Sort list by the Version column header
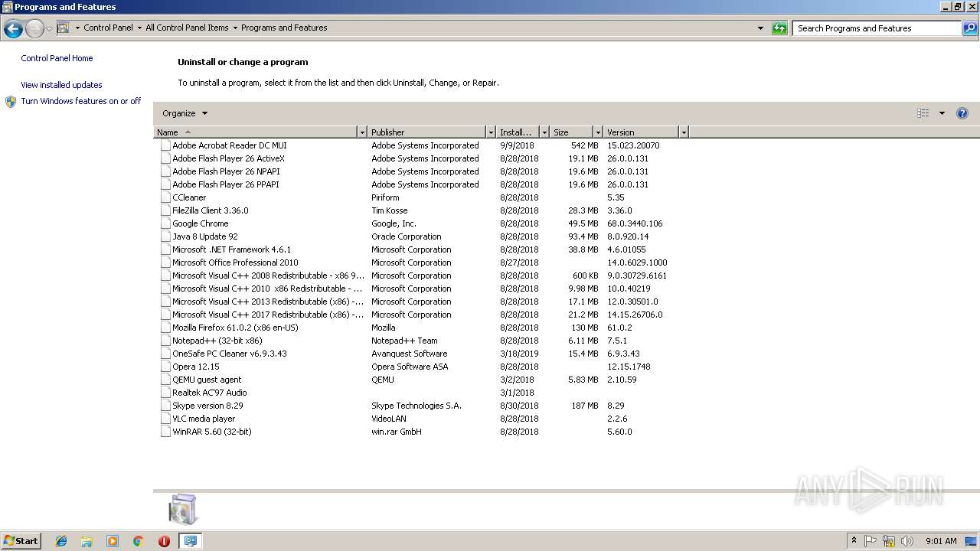The image size is (980, 551). click(x=642, y=132)
